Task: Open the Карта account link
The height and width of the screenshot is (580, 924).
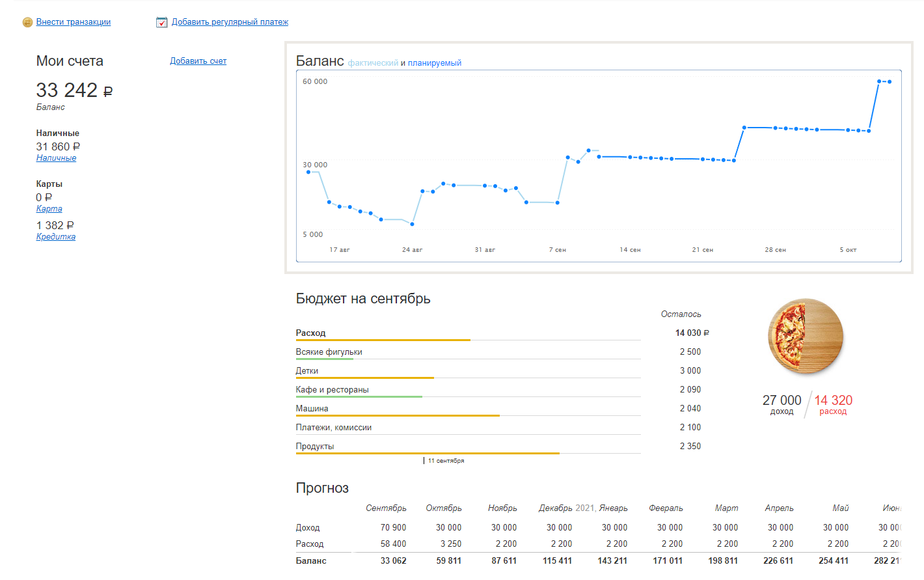Action: [x=49, y=209]
